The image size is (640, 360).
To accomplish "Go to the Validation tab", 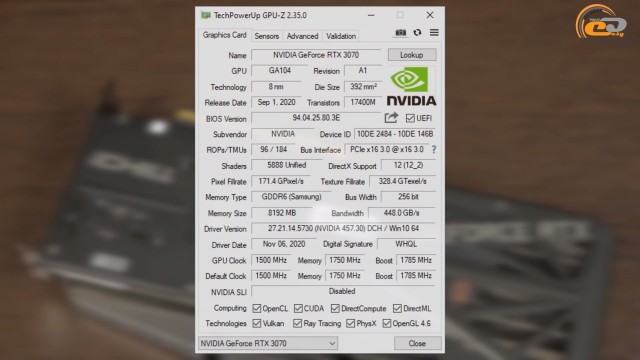I will click(x=341, y=36).
